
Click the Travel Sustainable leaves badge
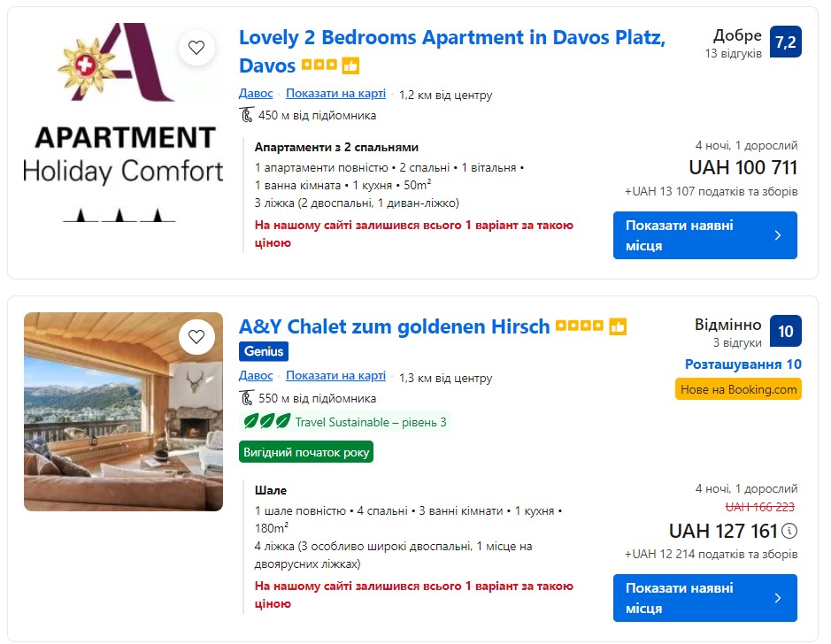pyautogui.click(x=266, y=422)
